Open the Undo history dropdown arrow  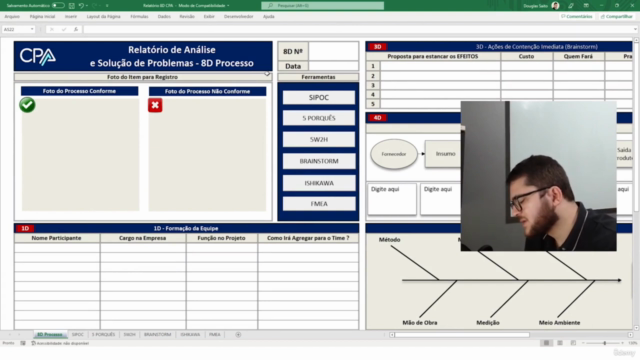(x=87, y=6)
